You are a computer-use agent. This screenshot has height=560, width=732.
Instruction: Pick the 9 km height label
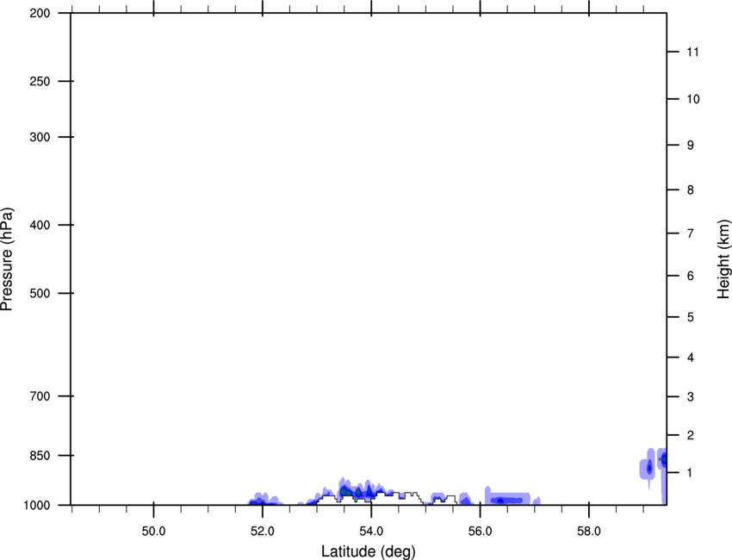691,146
